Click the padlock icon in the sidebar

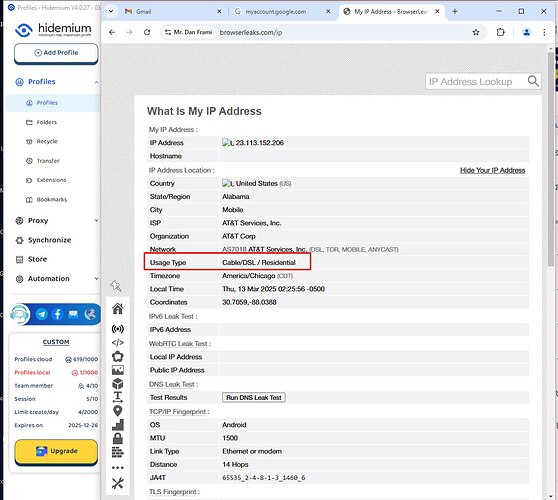pos(117,438)
